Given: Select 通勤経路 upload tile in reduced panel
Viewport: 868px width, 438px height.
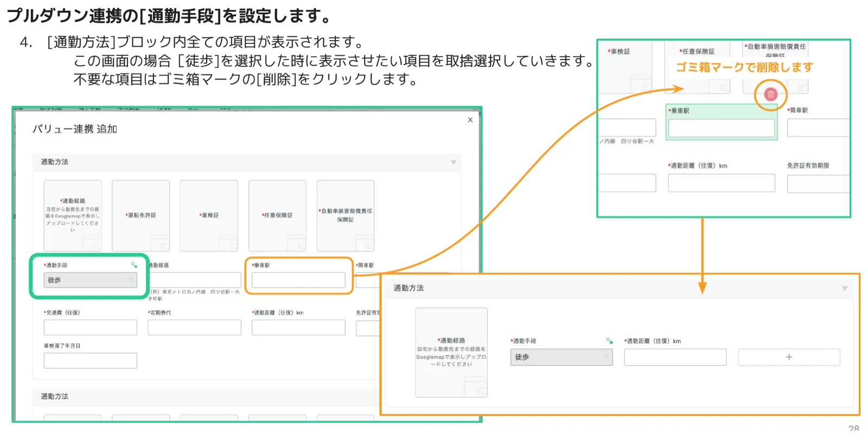Looking at the screenshot, I should (x=451, y=353).
